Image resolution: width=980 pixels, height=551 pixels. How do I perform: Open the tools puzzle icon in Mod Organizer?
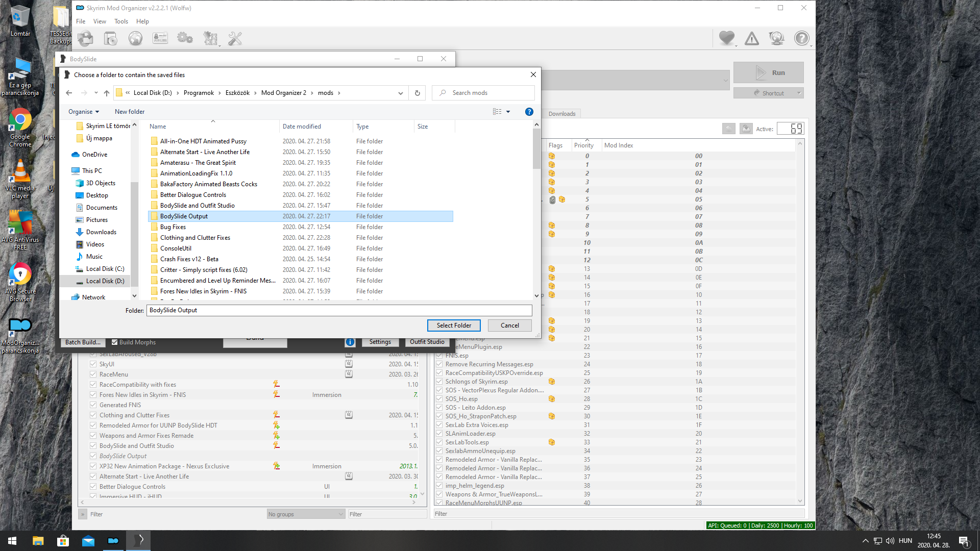pos(210,38)
